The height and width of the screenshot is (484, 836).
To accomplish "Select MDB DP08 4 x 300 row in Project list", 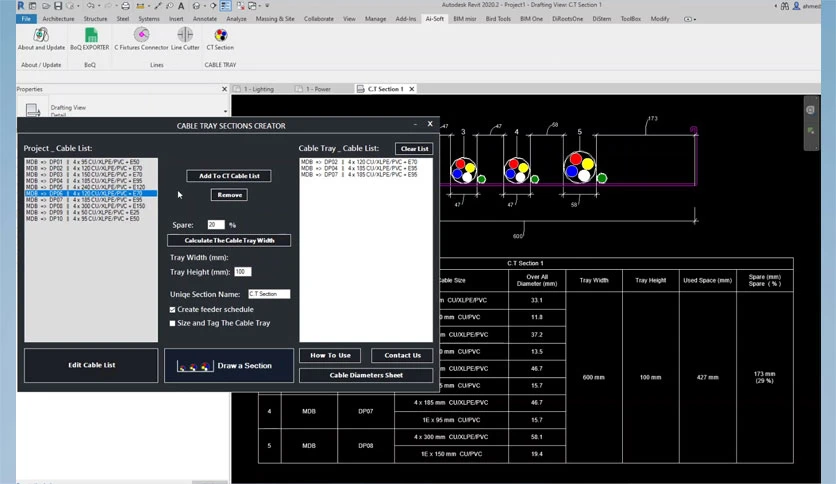I will [91, 206].
